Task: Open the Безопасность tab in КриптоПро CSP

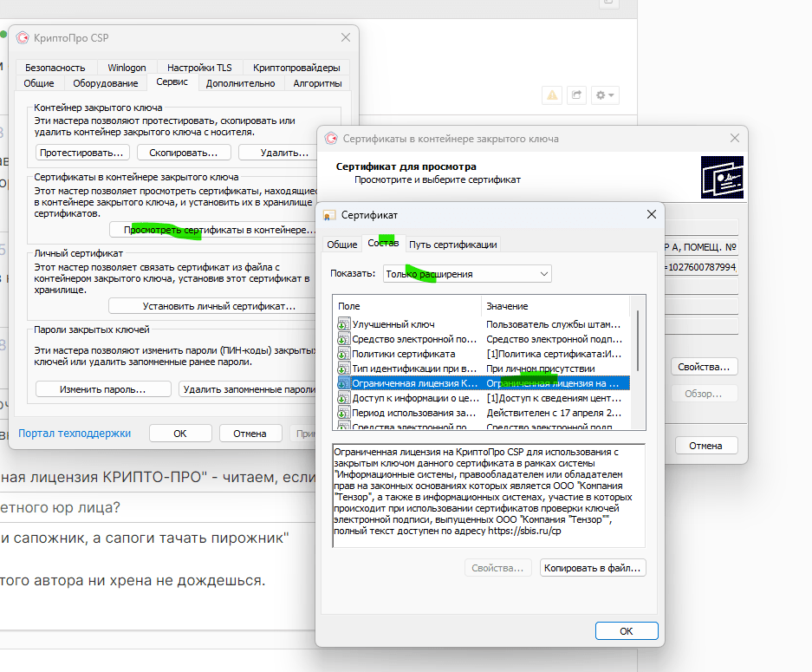Action: (x=55, y=68)
